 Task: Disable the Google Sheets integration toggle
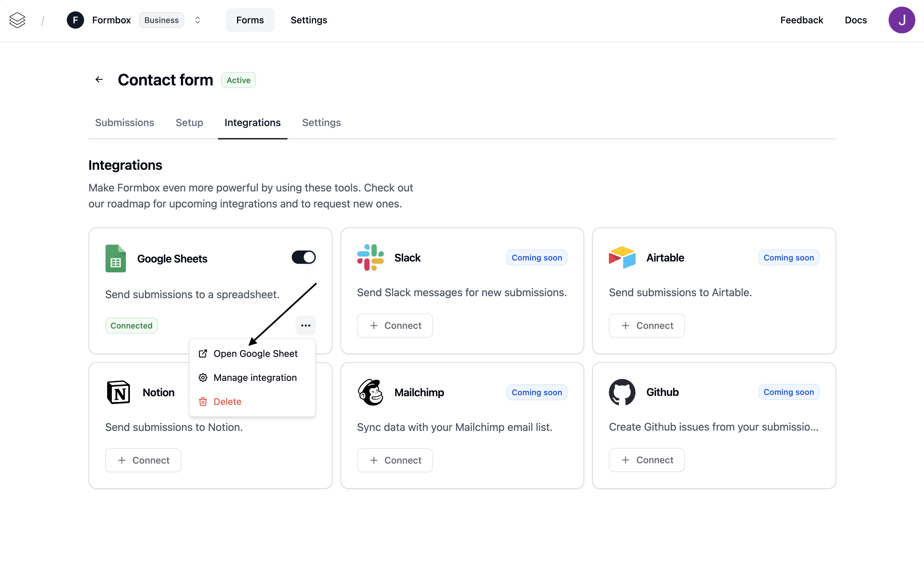click(303, 257)
